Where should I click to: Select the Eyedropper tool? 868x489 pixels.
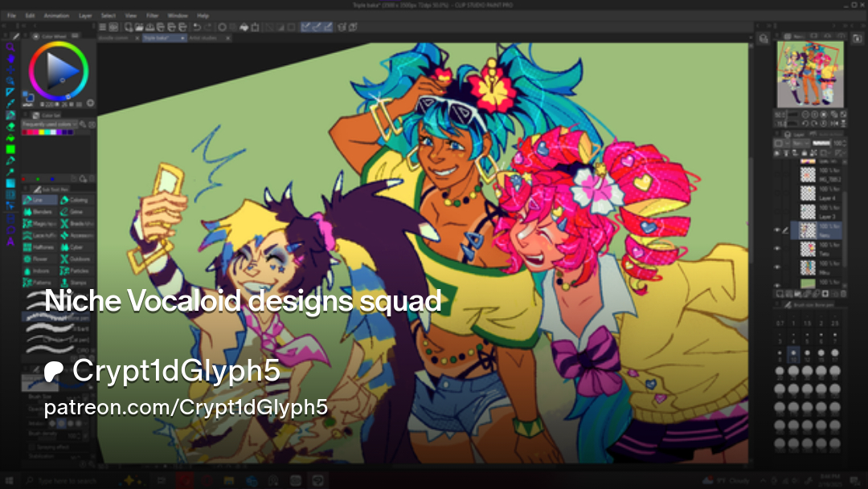click(x=10, y=104)
